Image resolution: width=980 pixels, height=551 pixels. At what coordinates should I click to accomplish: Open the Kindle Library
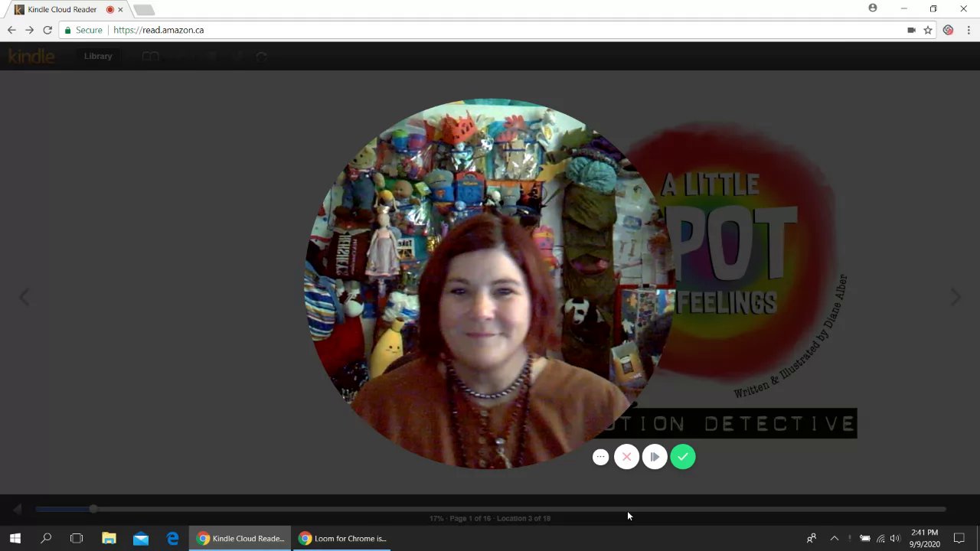[98, 56]
